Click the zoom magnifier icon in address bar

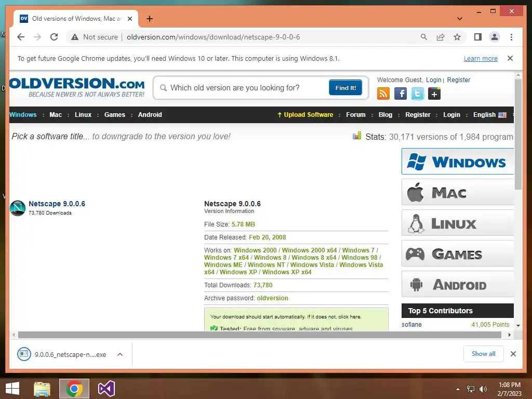(424, 37)
